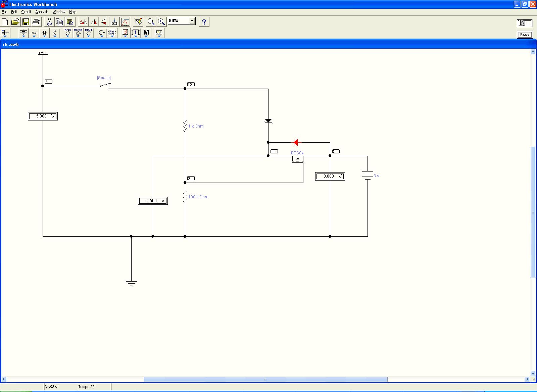This screenshot has width=537, height=392.
Task: Click the Save floppy disk icon
Action: [26, 22]
